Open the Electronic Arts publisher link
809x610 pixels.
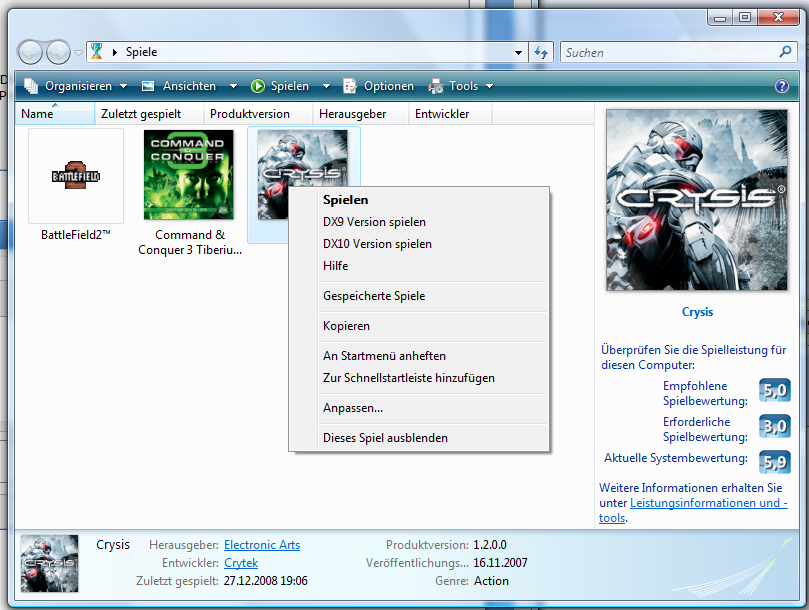tap(262, 545)
